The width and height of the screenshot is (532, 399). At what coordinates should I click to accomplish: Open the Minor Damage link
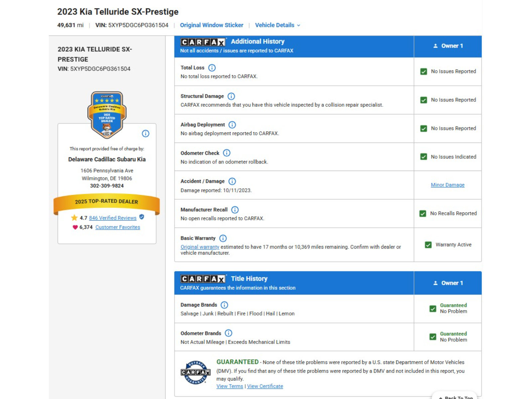click(x=448, y=185)
